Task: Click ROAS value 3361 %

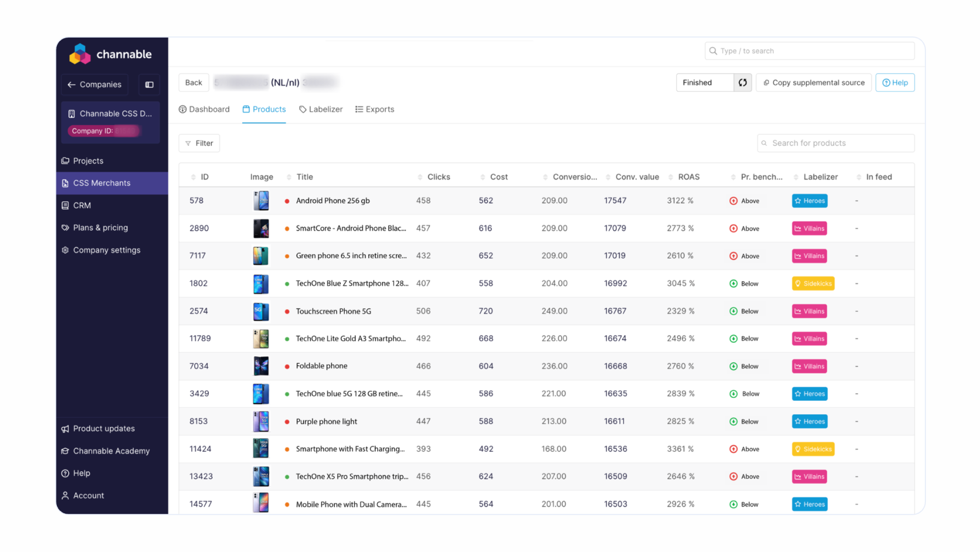Action: click(680, 449)
